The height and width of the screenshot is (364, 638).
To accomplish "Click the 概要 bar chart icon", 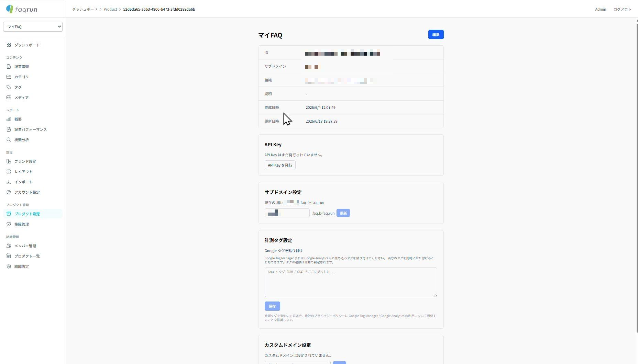I will 9,119.
